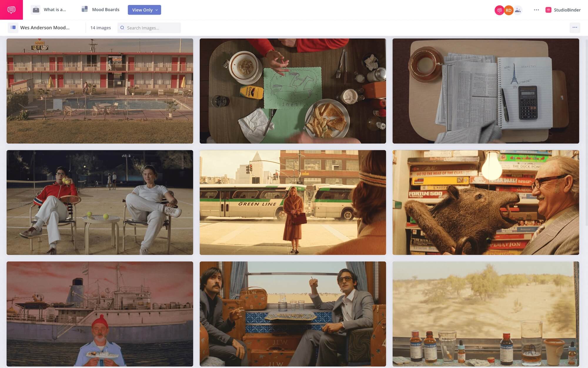The image size is (588, 368).
Task: Open the briefcase project icon
Action: pos(36,10)
